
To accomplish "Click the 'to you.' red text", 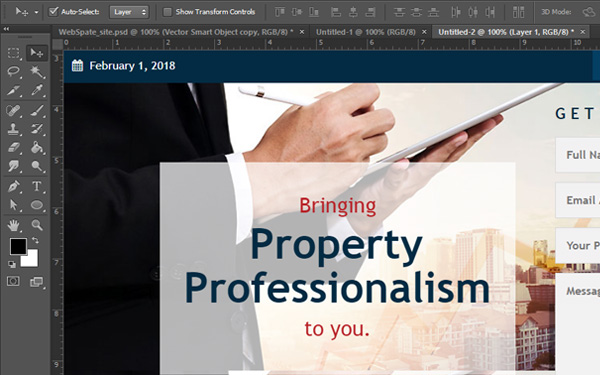I will (x=337, y=329).
